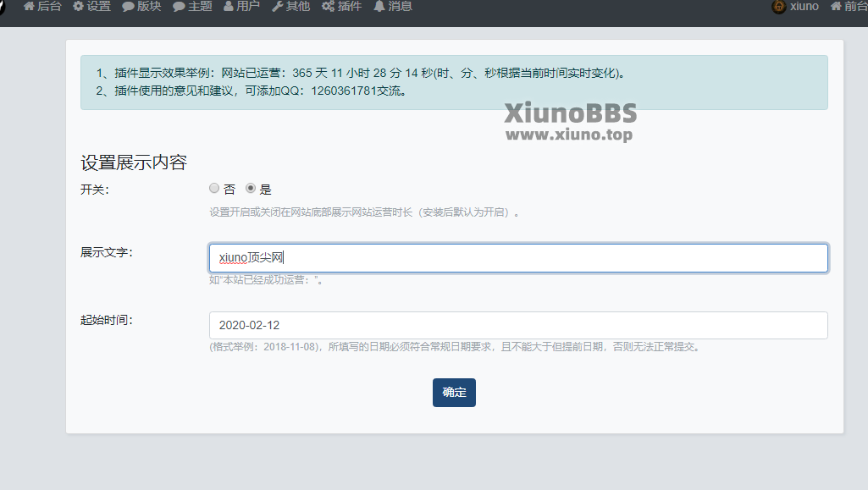The height and width of the screenshot is (490, 868).
Task: Click the chat bubble icon beside 版块
Action: click(128, 7)
